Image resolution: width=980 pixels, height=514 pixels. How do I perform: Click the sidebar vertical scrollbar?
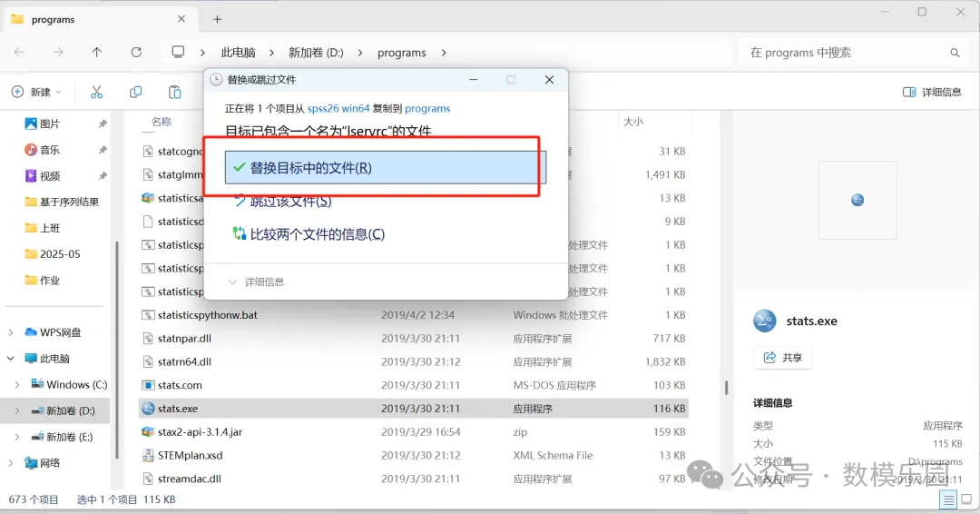click(x=117, y=351)
